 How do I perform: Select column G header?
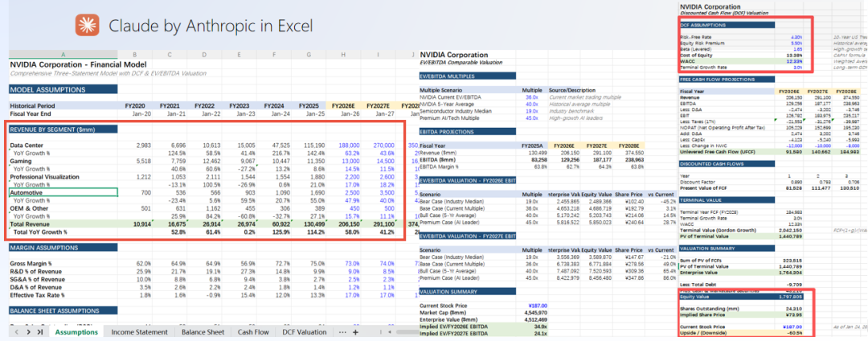tap(309, 54)
